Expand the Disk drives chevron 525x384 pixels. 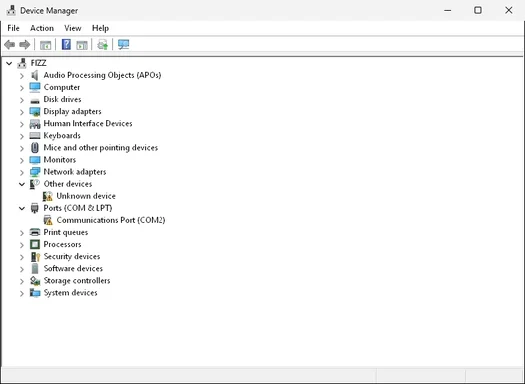click(22, 100)
